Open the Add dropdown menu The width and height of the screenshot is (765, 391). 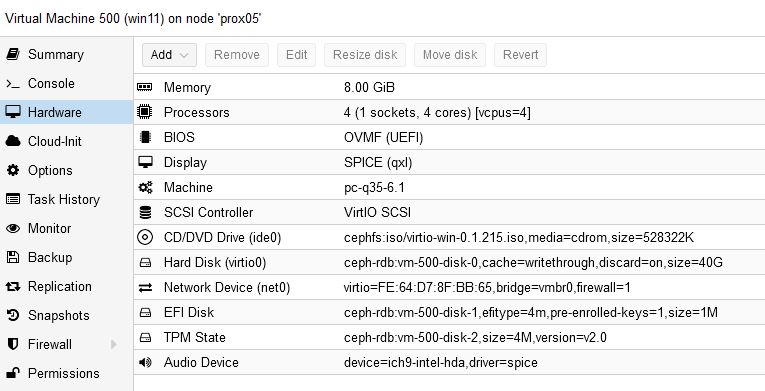pos(169,55)
